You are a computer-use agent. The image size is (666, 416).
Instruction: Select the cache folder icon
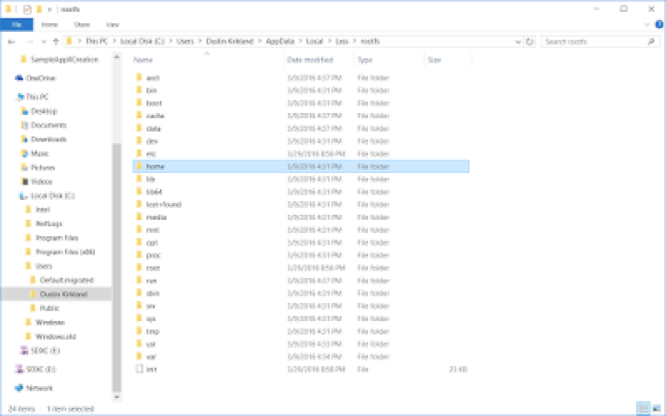point(139,116)
